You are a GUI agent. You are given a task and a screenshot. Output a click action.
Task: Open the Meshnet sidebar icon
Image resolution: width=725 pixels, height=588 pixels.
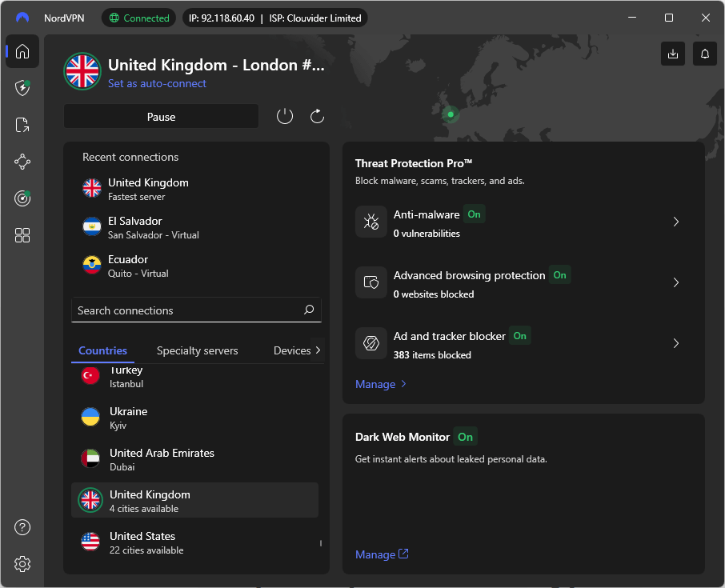click(22, 162)
